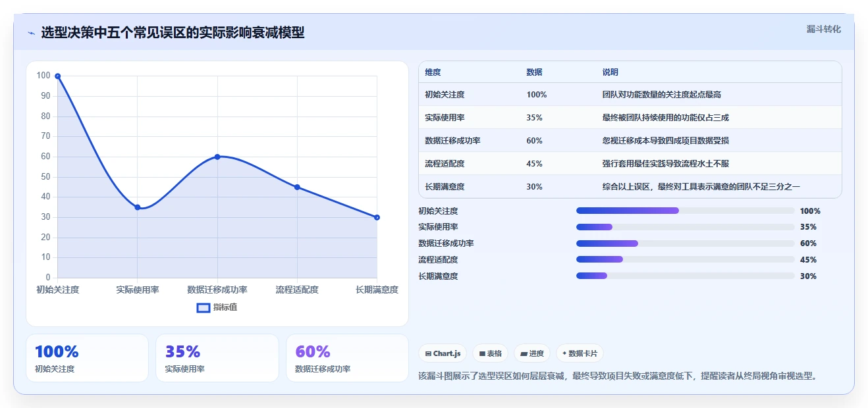This screenshot has width=868, height=408.
Task: Open the 60% 数据迁移成功率 data card
Action: pos(347,358)
